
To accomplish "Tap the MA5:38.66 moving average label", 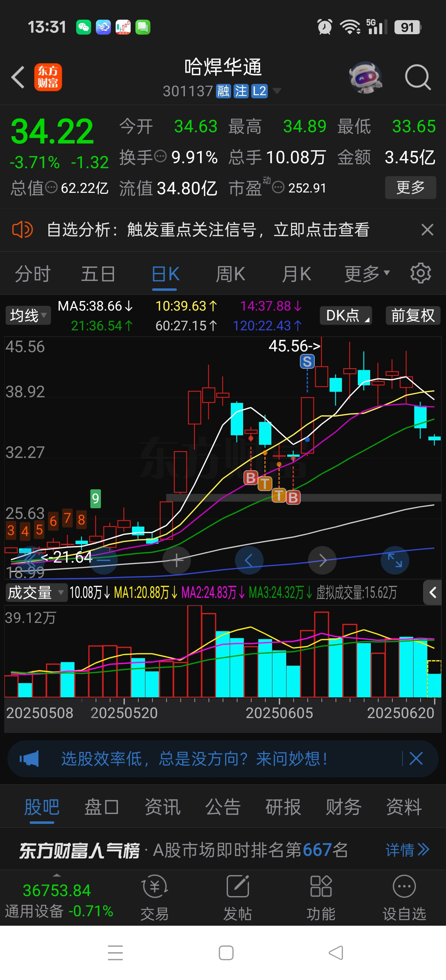I will pyautogui.click(x=95, y=306).
